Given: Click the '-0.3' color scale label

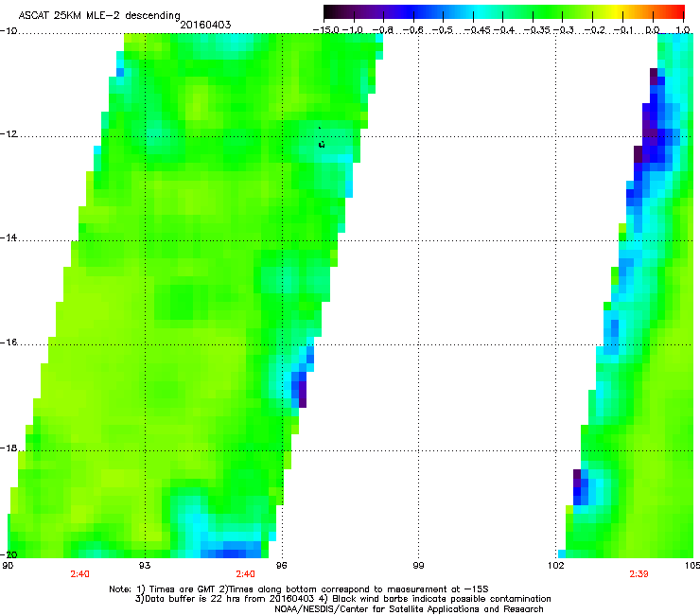Looking at the screenshot, I should [x=564, y=30].
